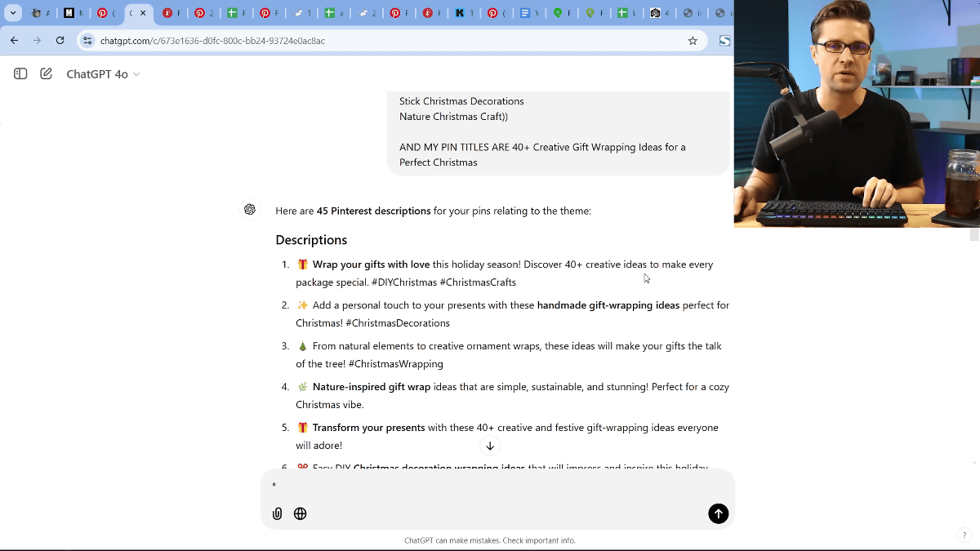
Task: Click the Christmas tree emoji on description 3
Action: [x=302, y=346]
